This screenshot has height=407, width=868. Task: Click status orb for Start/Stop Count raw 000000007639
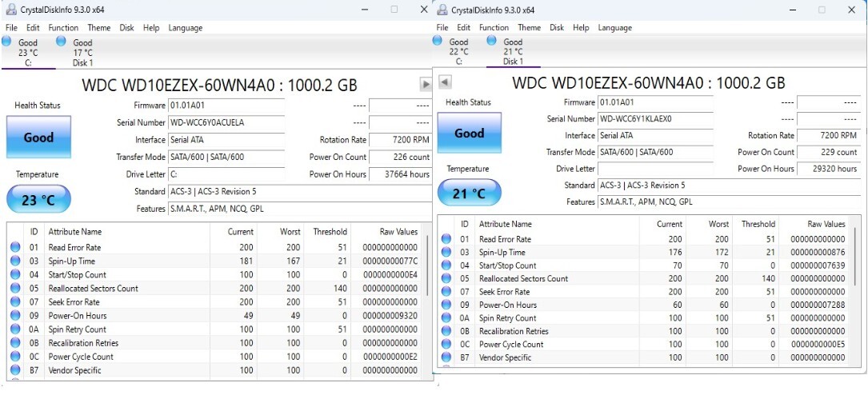(446, 265)
